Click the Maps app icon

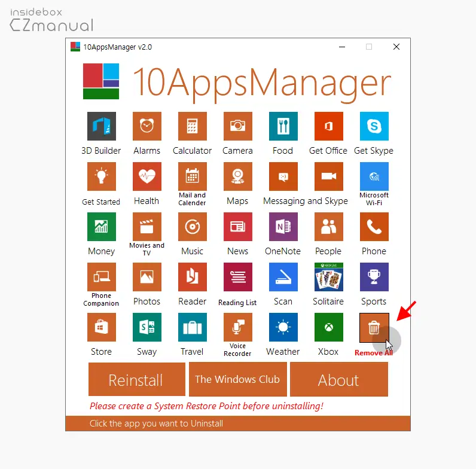coord(237,176)
